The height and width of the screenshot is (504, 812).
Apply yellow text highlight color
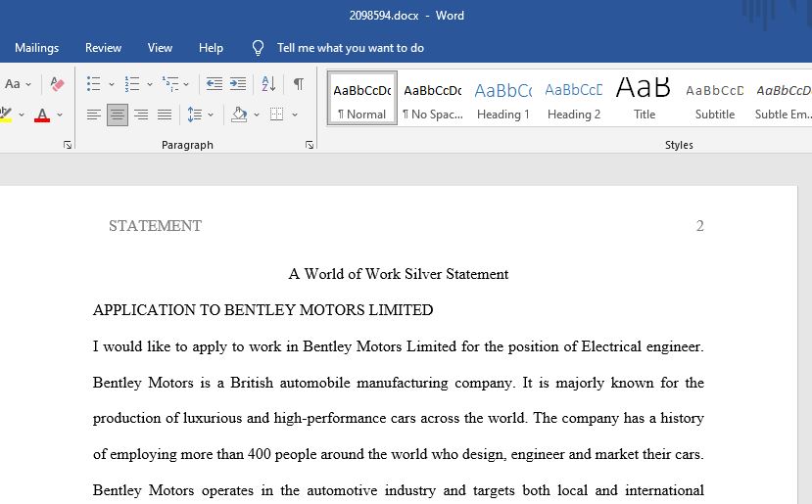6,115
